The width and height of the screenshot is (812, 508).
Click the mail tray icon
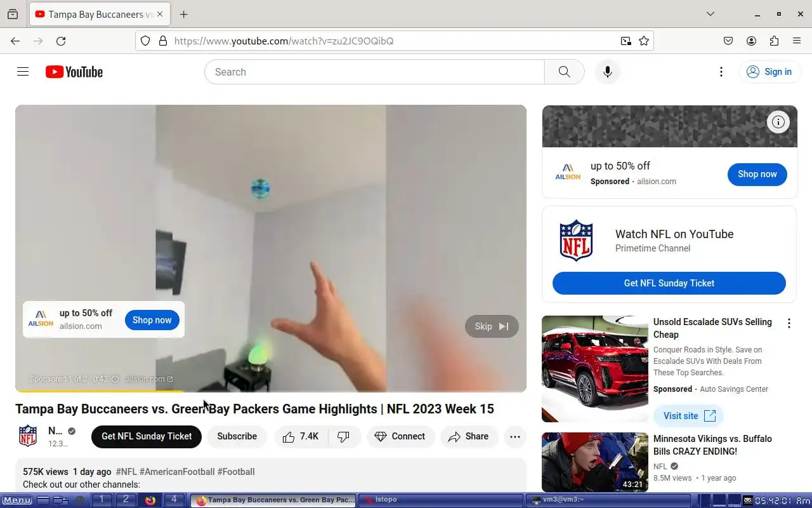coord(748,500)
